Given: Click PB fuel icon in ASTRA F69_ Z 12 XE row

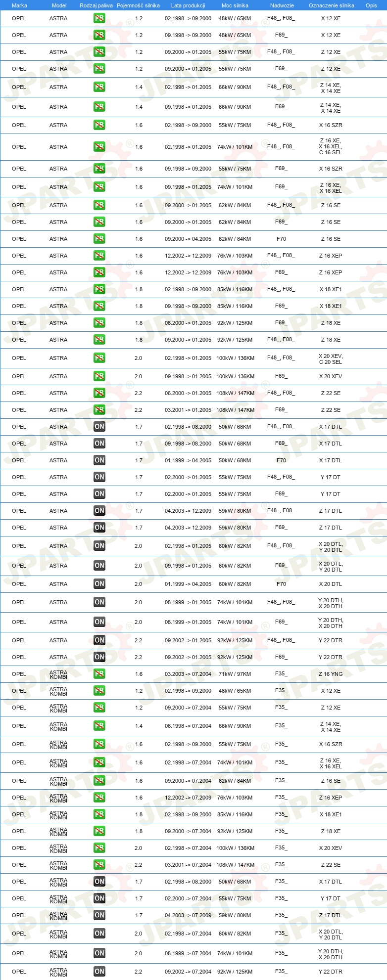Looking at the screenshot, I should click(99, 69).
